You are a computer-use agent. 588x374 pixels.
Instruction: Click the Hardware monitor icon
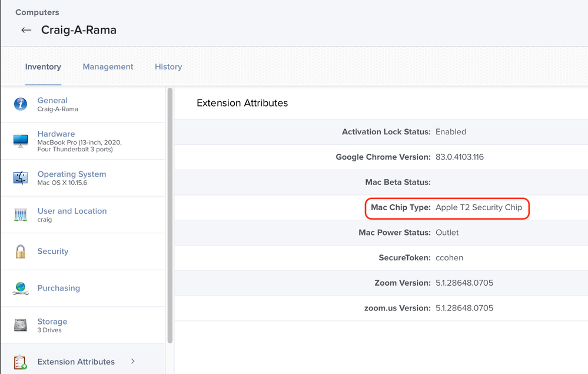21,141
